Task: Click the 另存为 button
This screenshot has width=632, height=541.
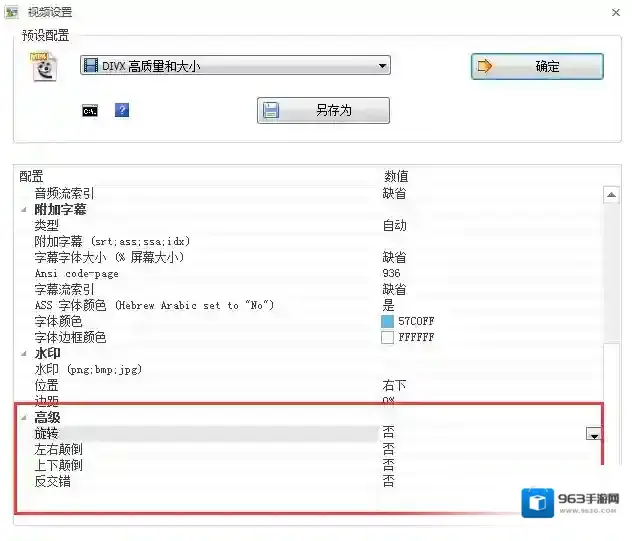Action: pyautogui.click(x=323, y=110)
